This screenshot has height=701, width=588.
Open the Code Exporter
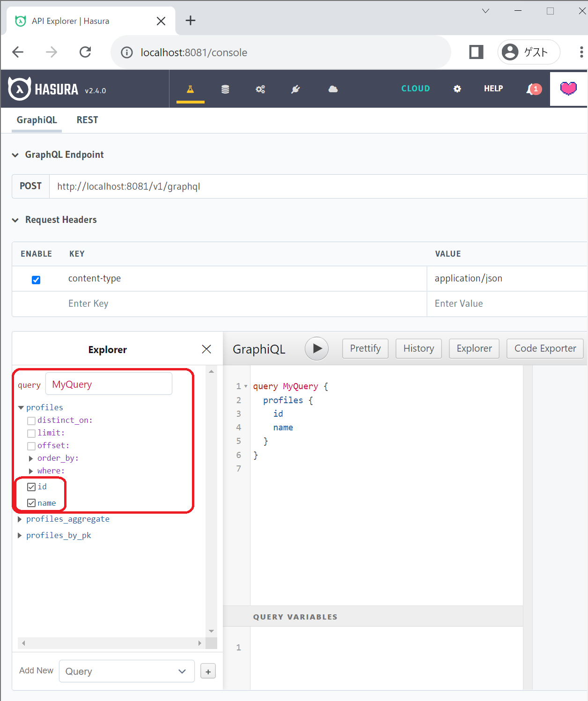tap(545, 348)
